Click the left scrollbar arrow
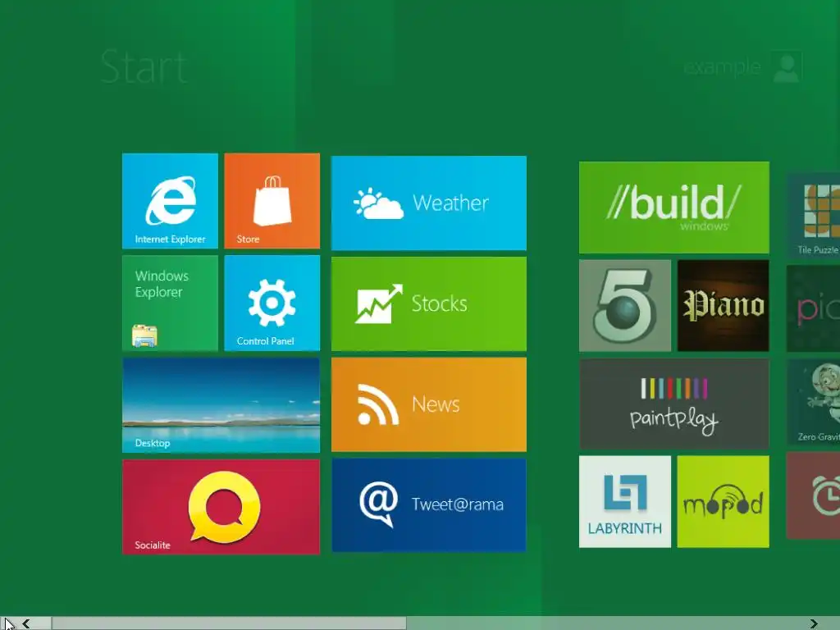Image resolution: width=840 pixels, height=630 pixels. click(25, 623)
